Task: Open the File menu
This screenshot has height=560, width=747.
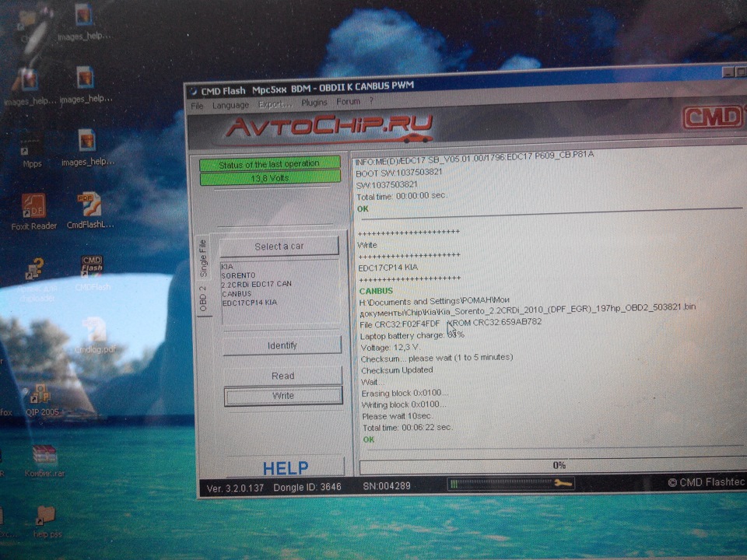Action: [197, 106]
